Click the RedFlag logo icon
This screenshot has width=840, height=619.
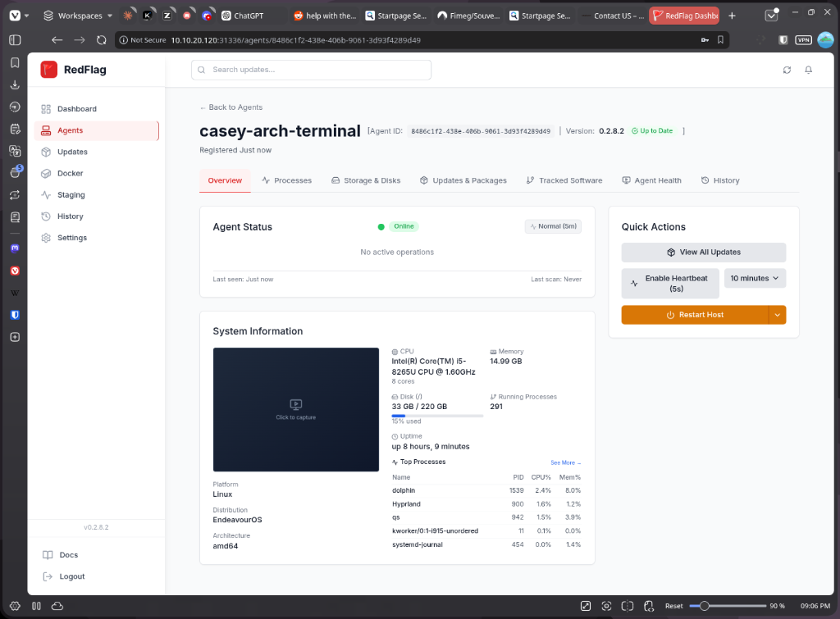click(48, 70)
